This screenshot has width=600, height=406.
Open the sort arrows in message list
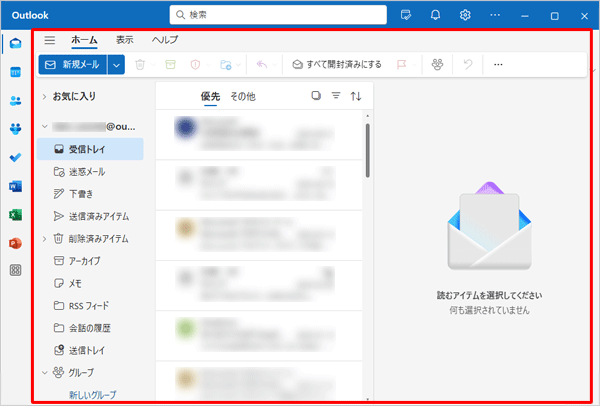click(356, 96)
